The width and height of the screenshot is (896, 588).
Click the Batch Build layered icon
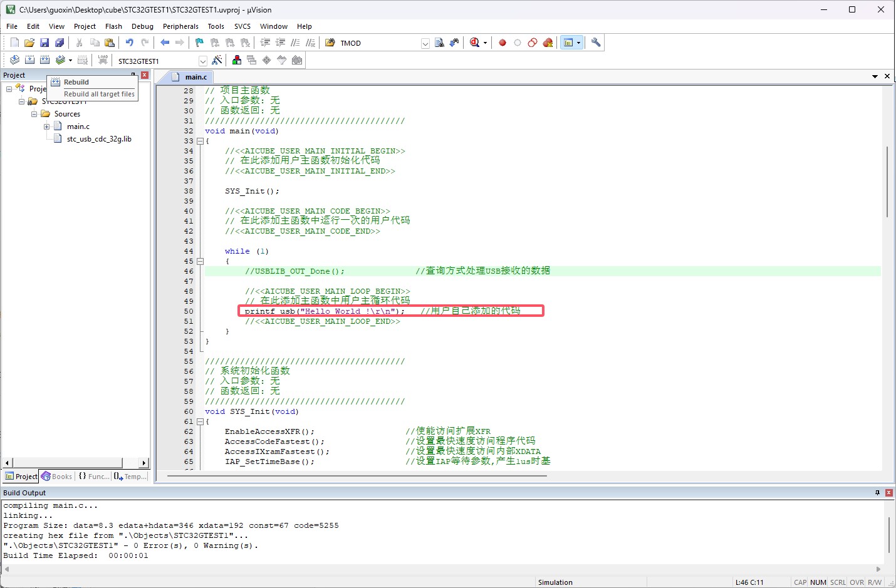click(60, 60)
